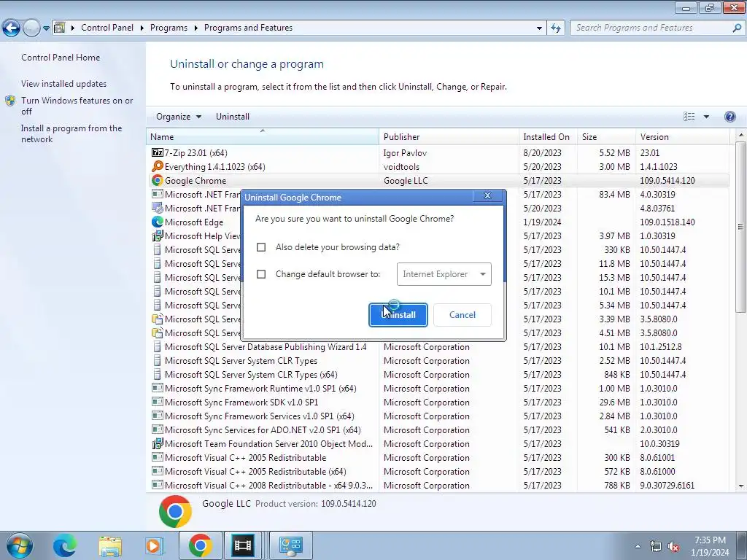
Task: Click the Control Panel taskbar button
Action: click(291, 545)
